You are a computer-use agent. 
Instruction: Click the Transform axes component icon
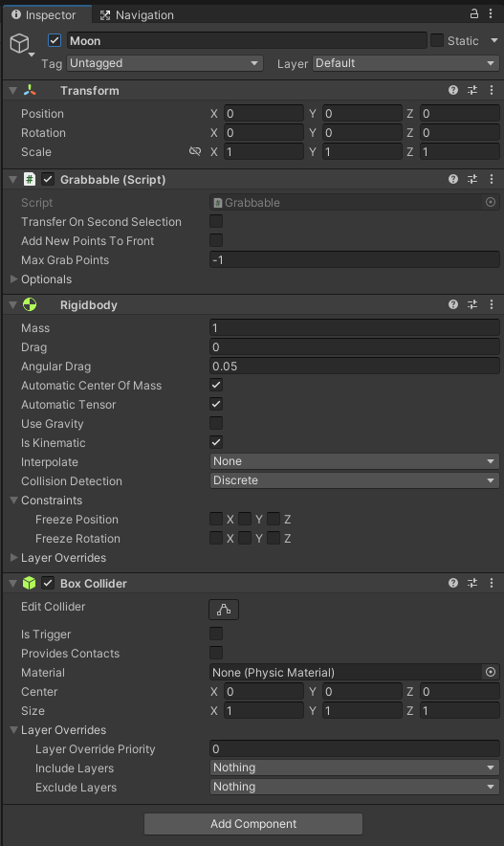coord(30,90)
